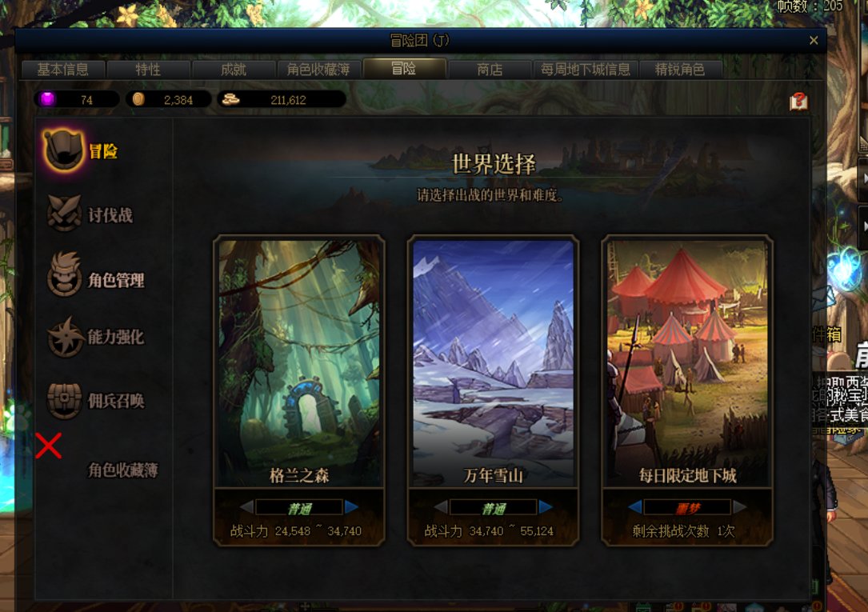Decrease 每日限定地下城 difficulty with left arrow
The height and width of the screenshot is (612, 868).
pyautogui.click(x=635, y=506)
